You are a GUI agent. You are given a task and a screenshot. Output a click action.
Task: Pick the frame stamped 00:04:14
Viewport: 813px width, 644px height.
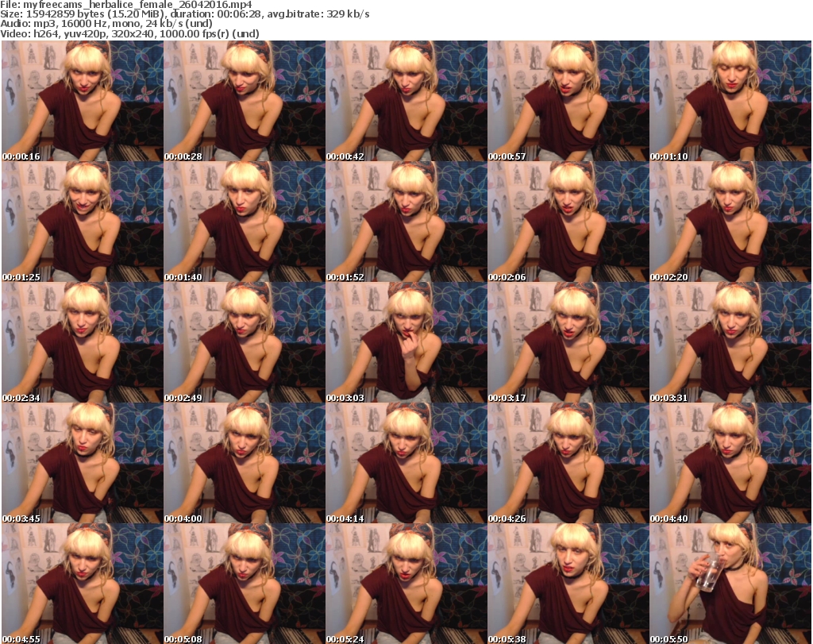[x=406, y=463]
